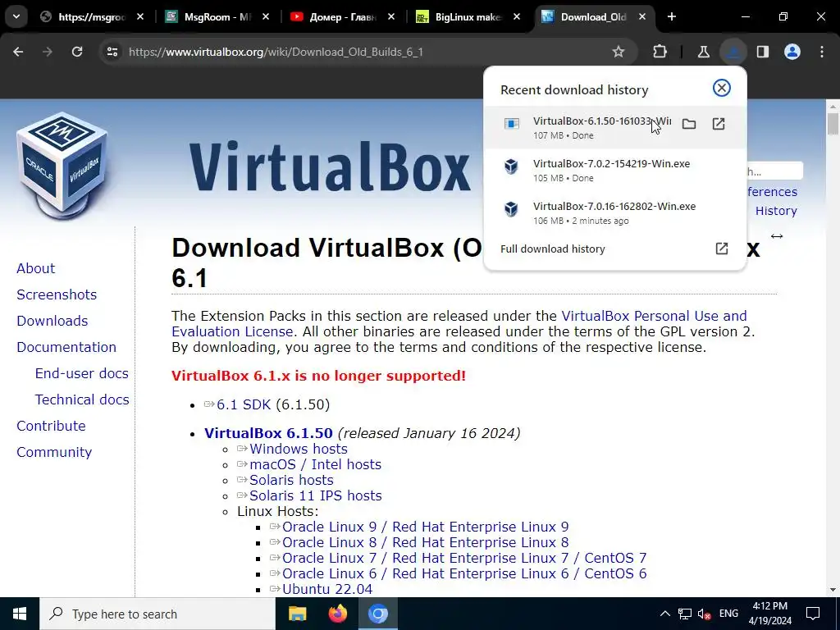Go back to previous page
The height and width of the screenshot is (630, 840).
(18, 52)
